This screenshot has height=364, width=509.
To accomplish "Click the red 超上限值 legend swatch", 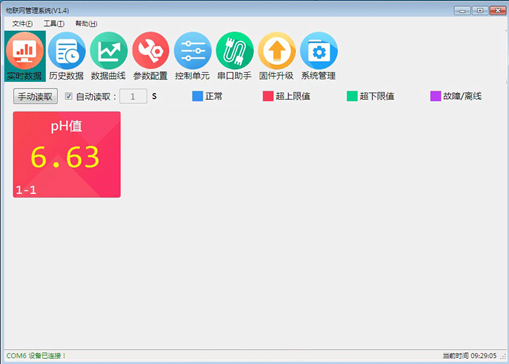I will pyautogui.click(x=268, y=96).
